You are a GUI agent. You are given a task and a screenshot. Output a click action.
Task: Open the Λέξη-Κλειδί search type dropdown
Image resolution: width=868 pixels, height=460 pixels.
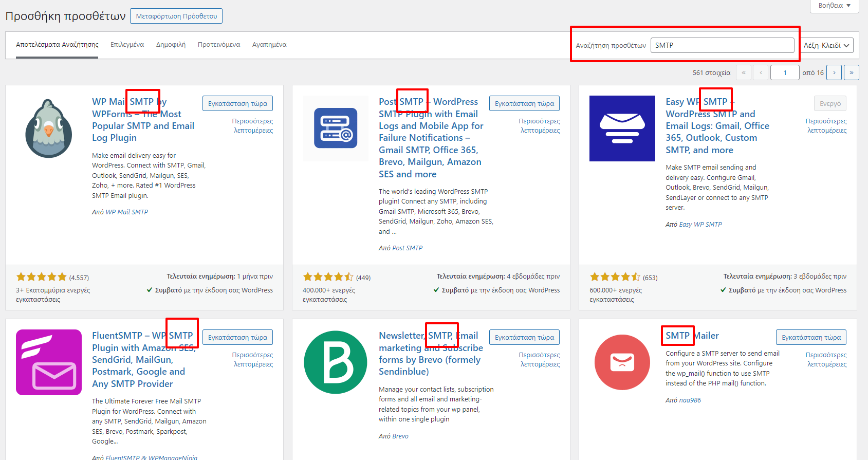click(827, 45)
